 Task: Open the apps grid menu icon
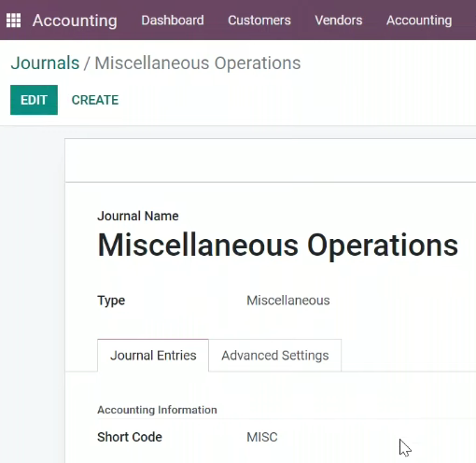[x=13, y=21]
